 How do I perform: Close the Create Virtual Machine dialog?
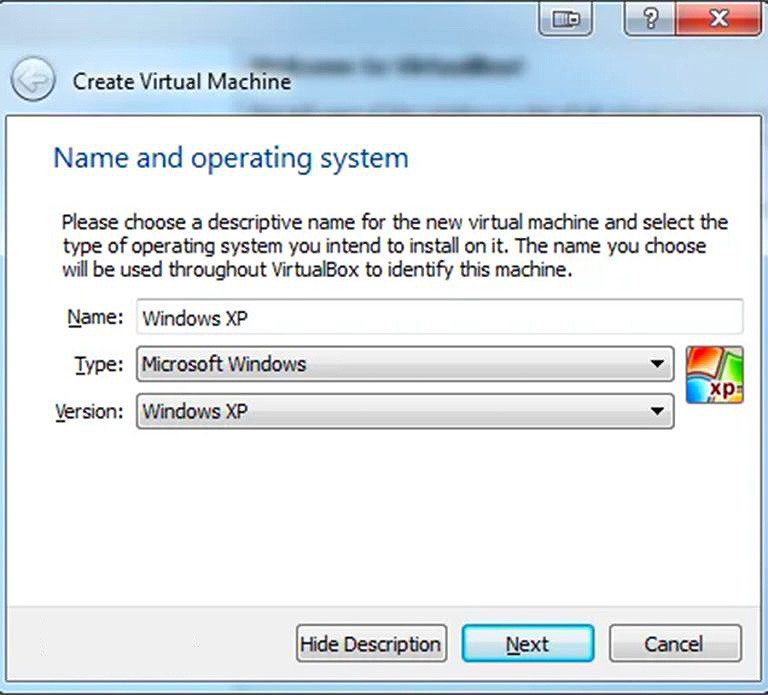(x=718, y=19)
